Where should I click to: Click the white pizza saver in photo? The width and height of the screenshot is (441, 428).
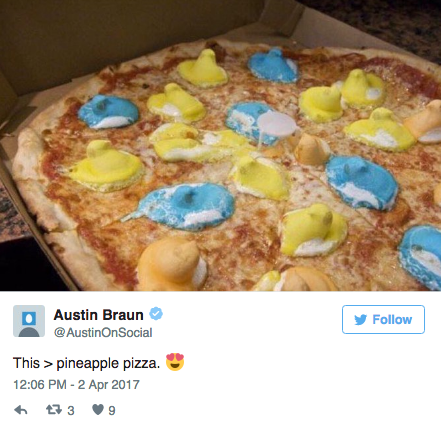[276, 124]
